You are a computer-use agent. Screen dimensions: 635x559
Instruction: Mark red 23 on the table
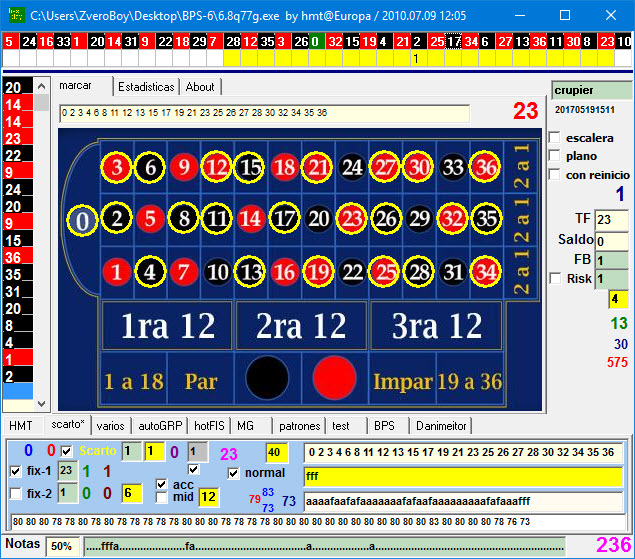click(x=352, y=219)
